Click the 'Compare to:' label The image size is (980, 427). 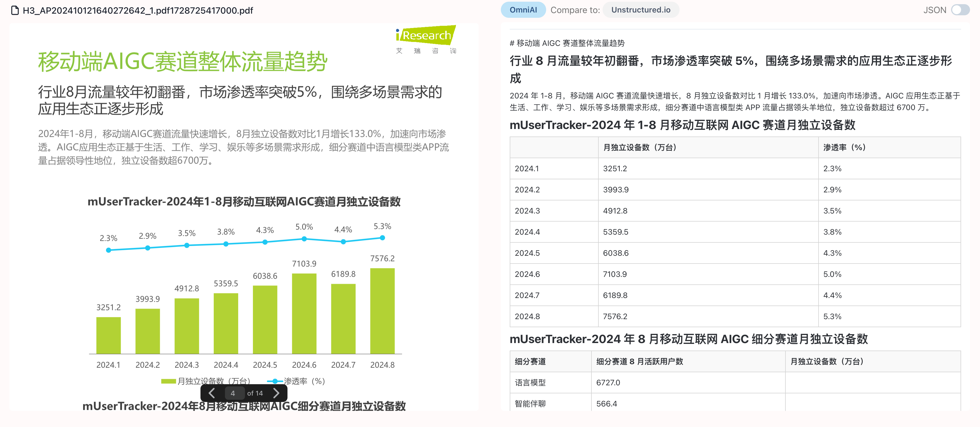coord(575,10)
